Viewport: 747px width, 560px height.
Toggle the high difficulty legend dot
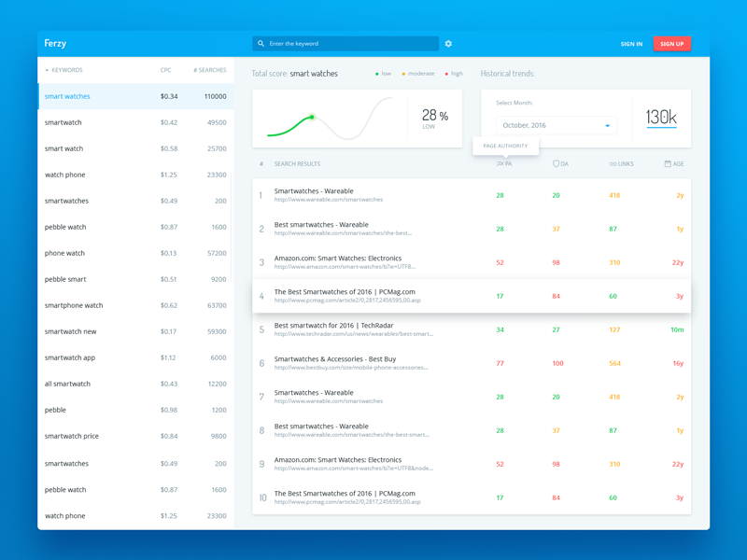446,74
